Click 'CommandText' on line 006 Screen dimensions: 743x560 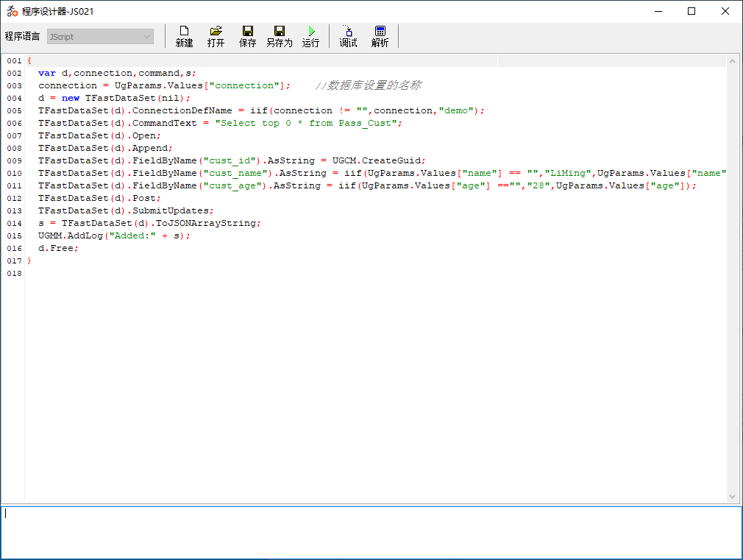tap(165, 124)
